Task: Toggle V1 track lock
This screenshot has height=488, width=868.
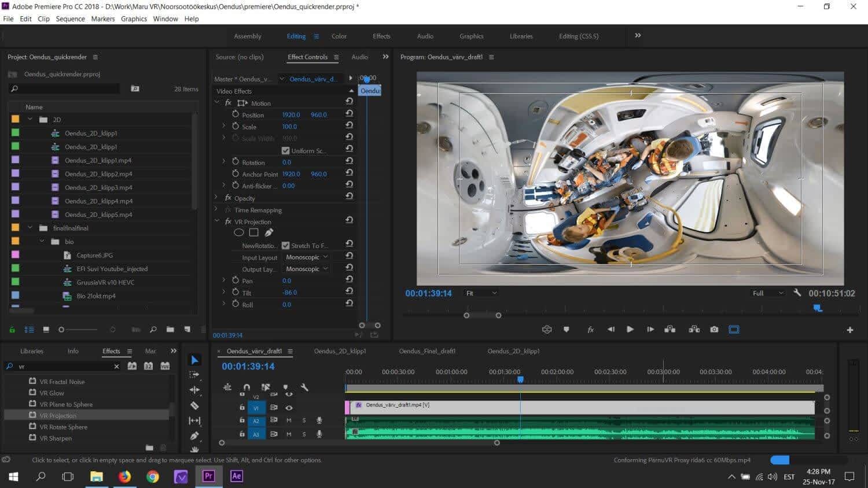Action: click(x=242, y=408)
